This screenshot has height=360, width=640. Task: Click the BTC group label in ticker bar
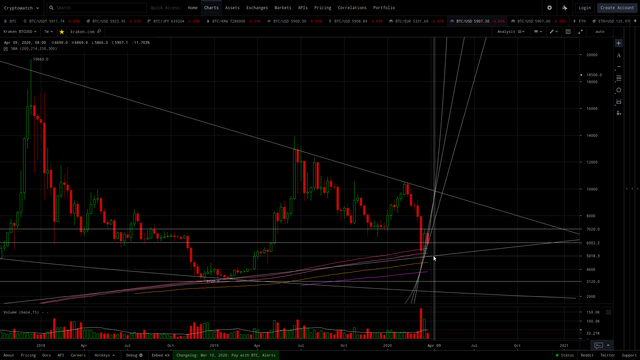pyautogui.click(x=10, y=21)
